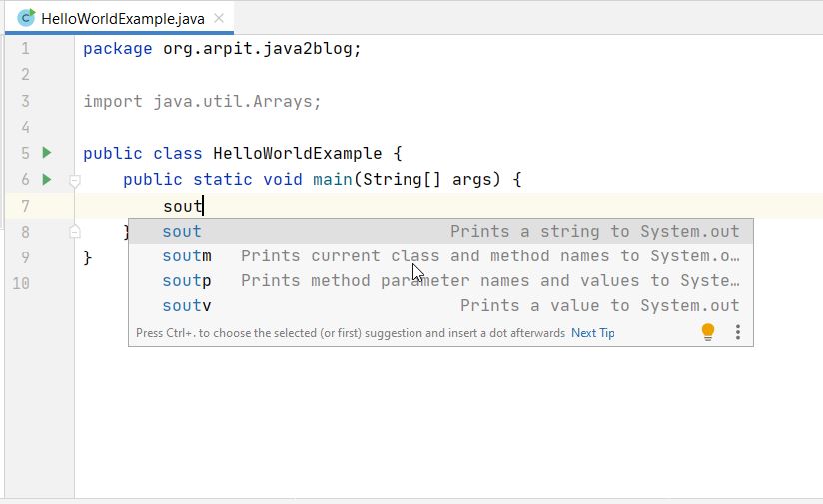Place the cursor in the package declaration line
Viewport: 823px width, 504px height.
pos(221,49)
